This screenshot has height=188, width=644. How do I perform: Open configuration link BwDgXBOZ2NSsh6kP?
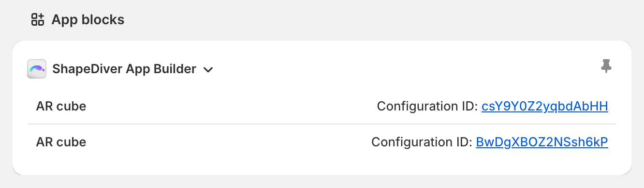coord(542,142)
